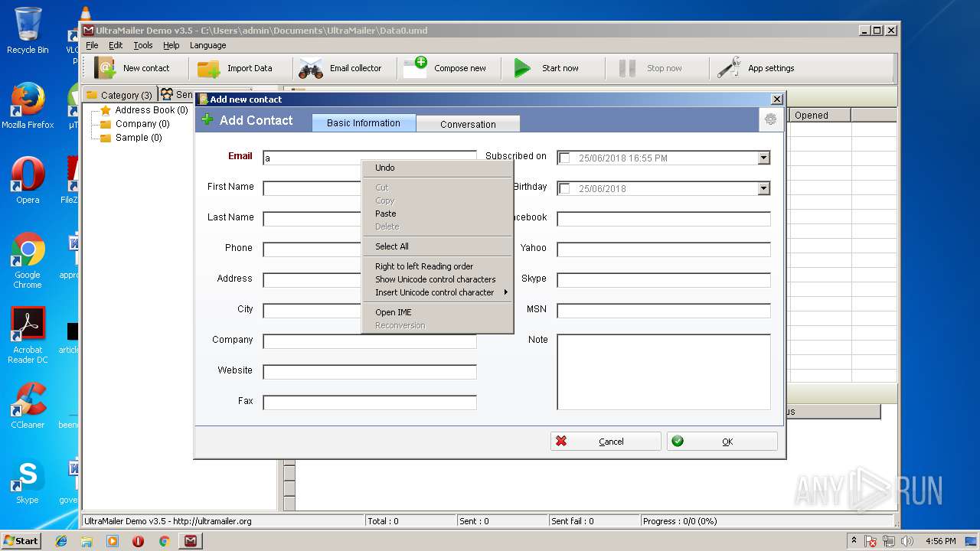The height and width of the screenshot is (551, 980).
Task: Click the Fax input field
Action: tap(370, 403)
